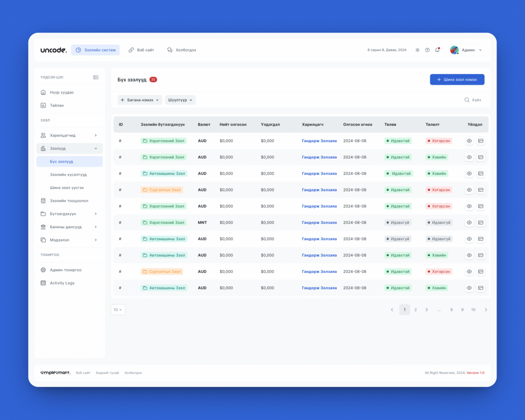Go to previous page with left arrow

coord(392,310)
